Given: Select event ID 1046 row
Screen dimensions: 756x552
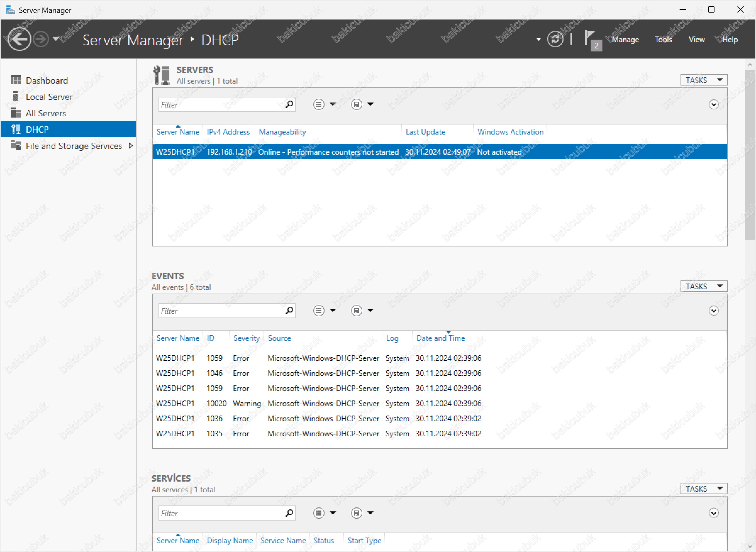Looking at the screenshot, I should 440,373.
